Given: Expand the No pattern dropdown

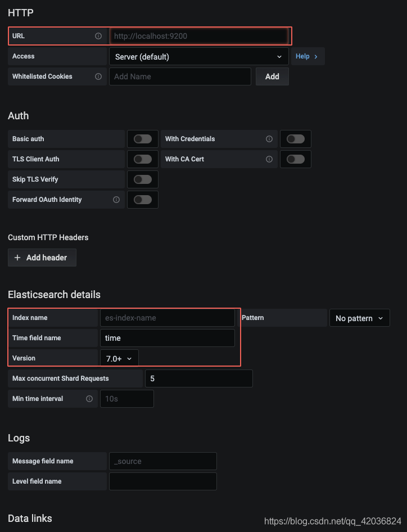Looking at the screenshot, I should (360, 318).
